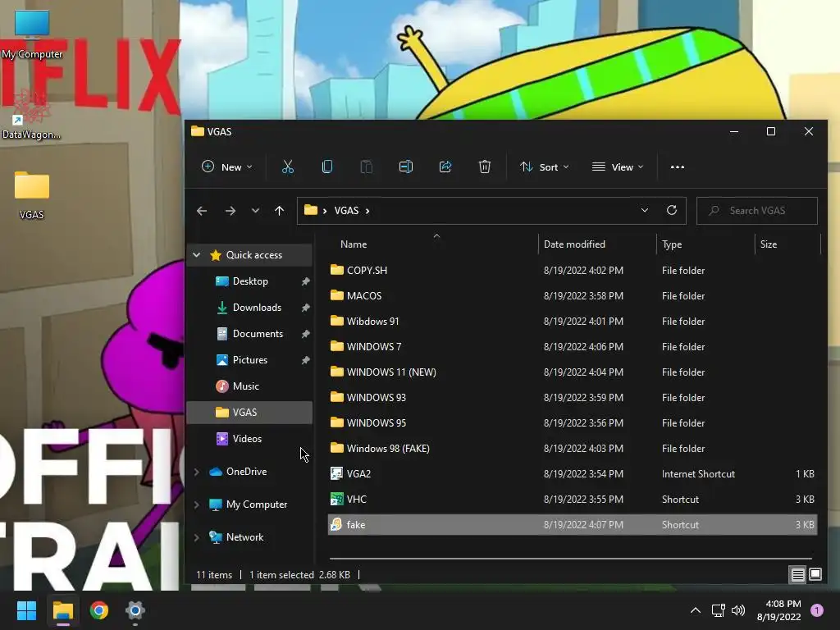840x630 pixels.
Task: Select the VGAS folder on desktop
Action: coord(32,195)
